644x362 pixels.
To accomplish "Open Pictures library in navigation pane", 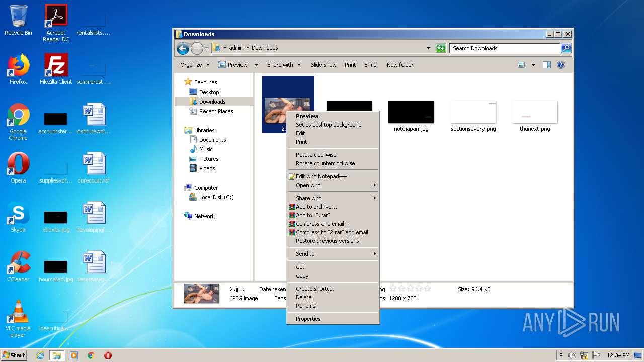I will pos(208,159).
